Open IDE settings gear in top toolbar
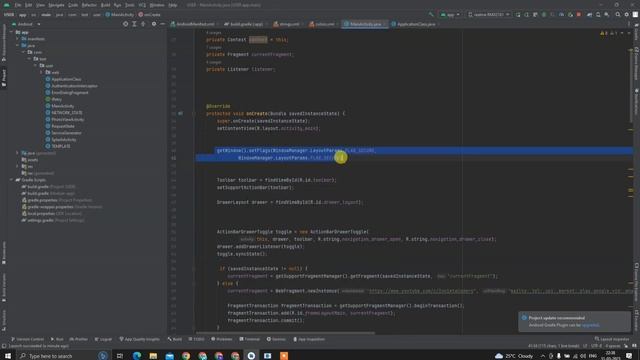Screen dimensions: 640x360 [x=627, y=14]
